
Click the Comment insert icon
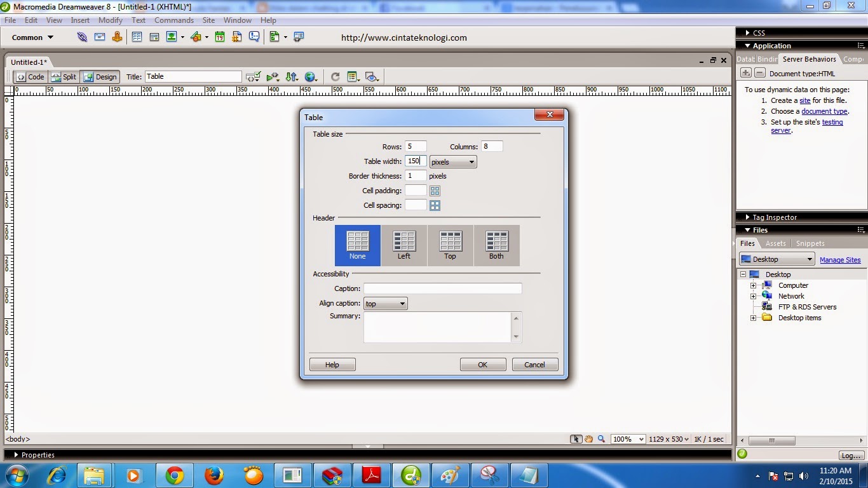254,37
